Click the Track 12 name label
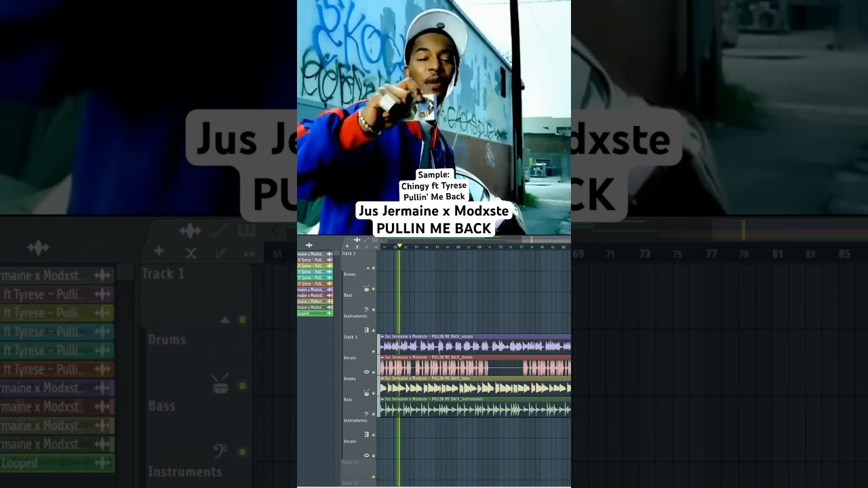Viewport: 868px width, 488px height. (349, 483)
